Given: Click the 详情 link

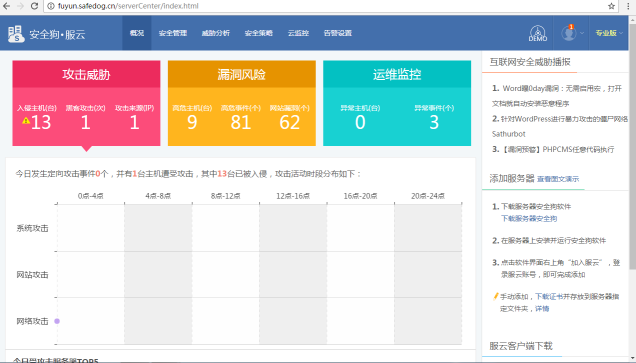Looking at the screenshot, I should coord(542,309).
